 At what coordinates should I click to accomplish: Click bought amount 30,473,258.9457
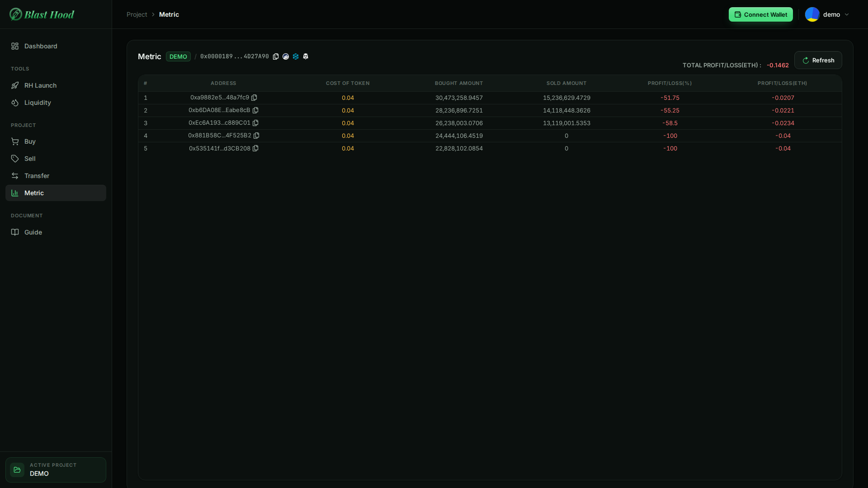pos(459,98)
